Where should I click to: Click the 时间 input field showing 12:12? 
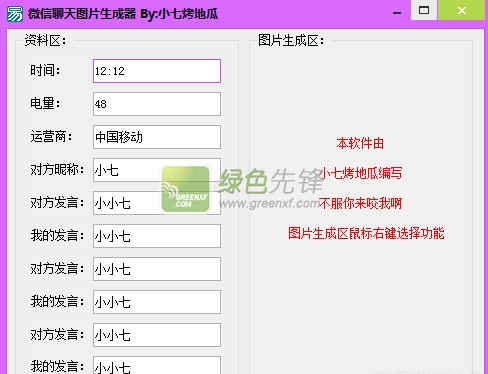point(157,71)
